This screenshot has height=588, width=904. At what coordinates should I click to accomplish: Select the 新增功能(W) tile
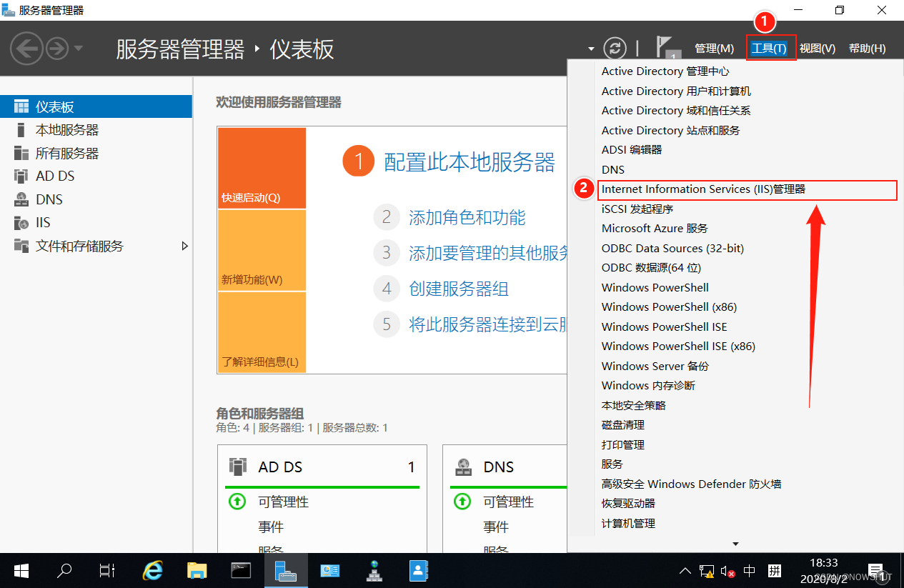click(262, 250)
